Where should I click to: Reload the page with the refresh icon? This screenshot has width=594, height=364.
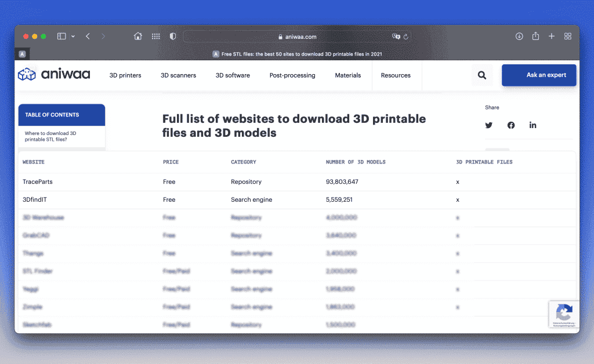(x=406, y=37)
